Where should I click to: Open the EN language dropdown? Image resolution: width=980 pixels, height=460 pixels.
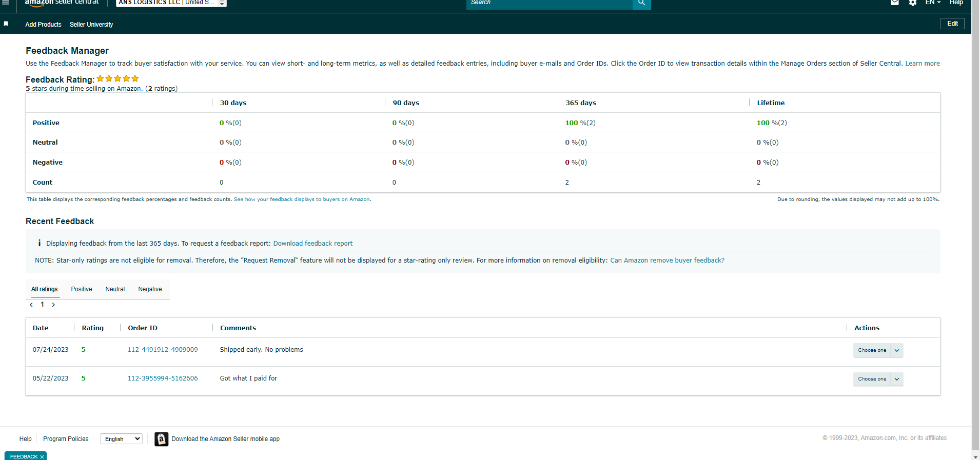tap(933, 3)
